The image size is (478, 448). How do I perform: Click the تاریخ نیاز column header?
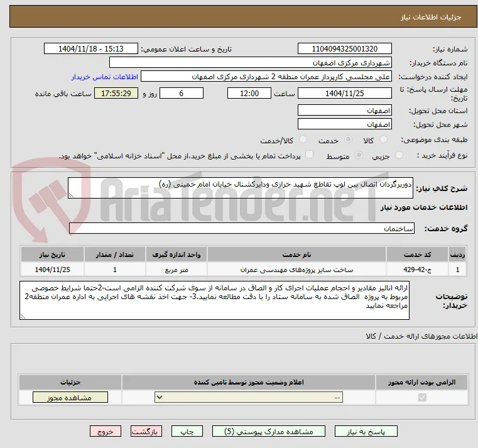52,254
